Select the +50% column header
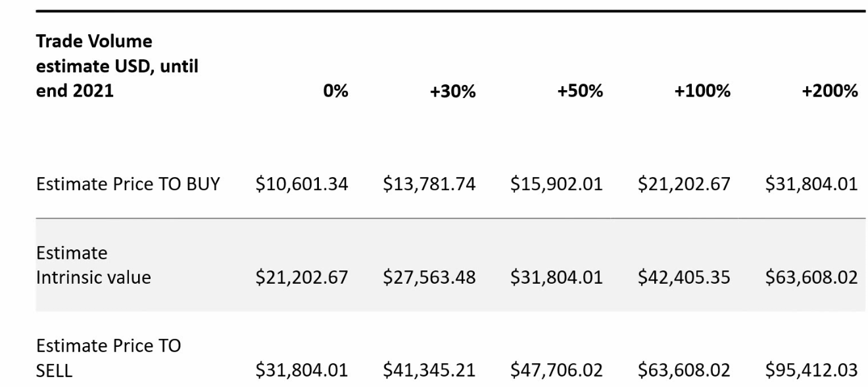Screen dimensions: 868x387 [x=581, y=91]
